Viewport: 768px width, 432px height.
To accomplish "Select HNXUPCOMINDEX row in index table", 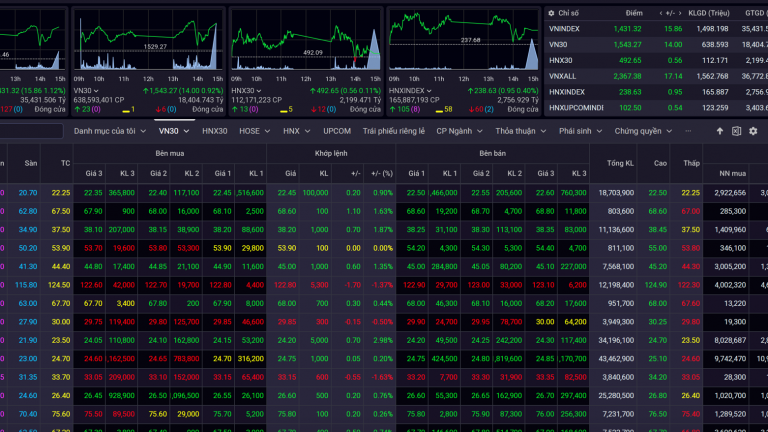I will [656, 107].
